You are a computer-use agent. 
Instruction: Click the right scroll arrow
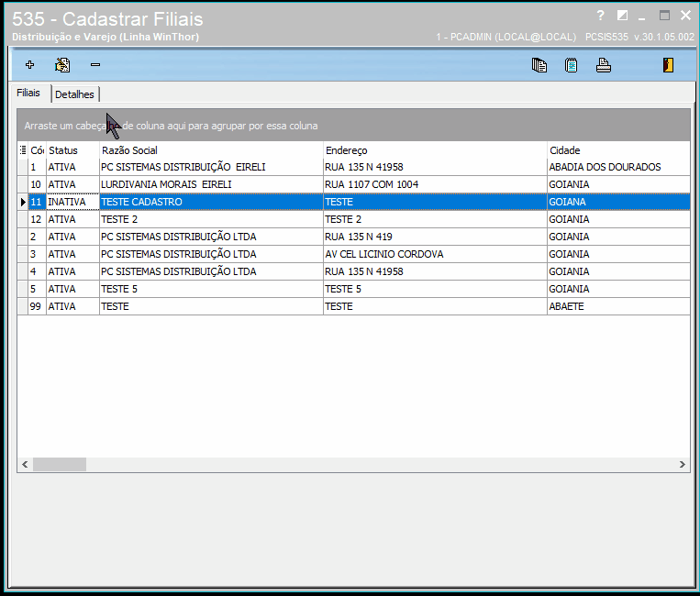pyautogui.click(x=683, y=464)
